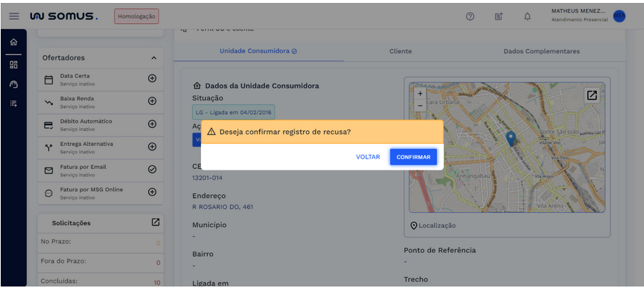Click the Município label

(209, 225)
